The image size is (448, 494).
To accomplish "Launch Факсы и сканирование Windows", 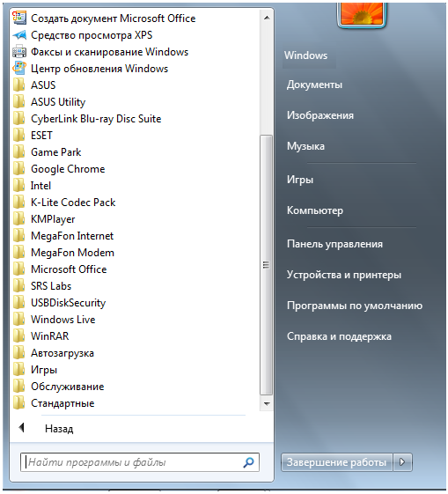I will (x=109, y=52).
